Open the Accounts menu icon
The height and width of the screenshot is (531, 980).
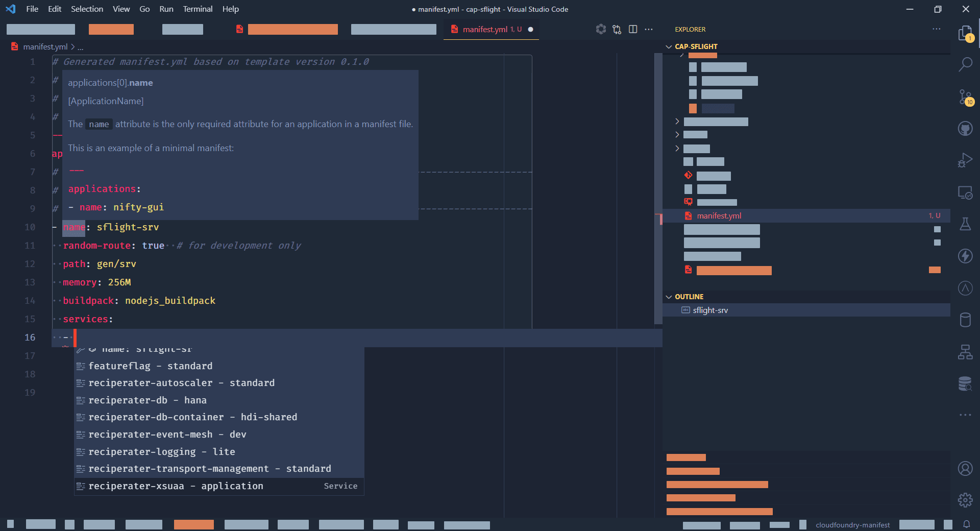965,468
